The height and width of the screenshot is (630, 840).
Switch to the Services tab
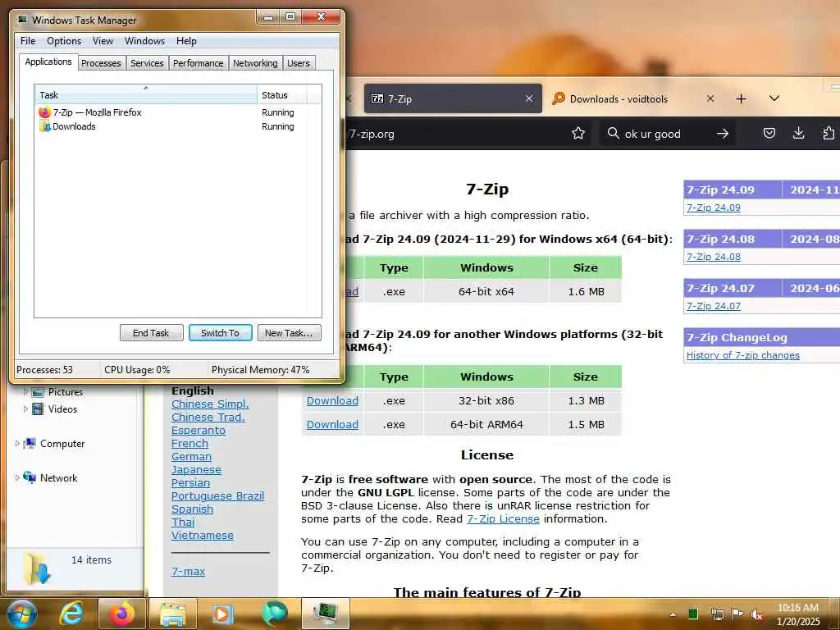point(147,63)
